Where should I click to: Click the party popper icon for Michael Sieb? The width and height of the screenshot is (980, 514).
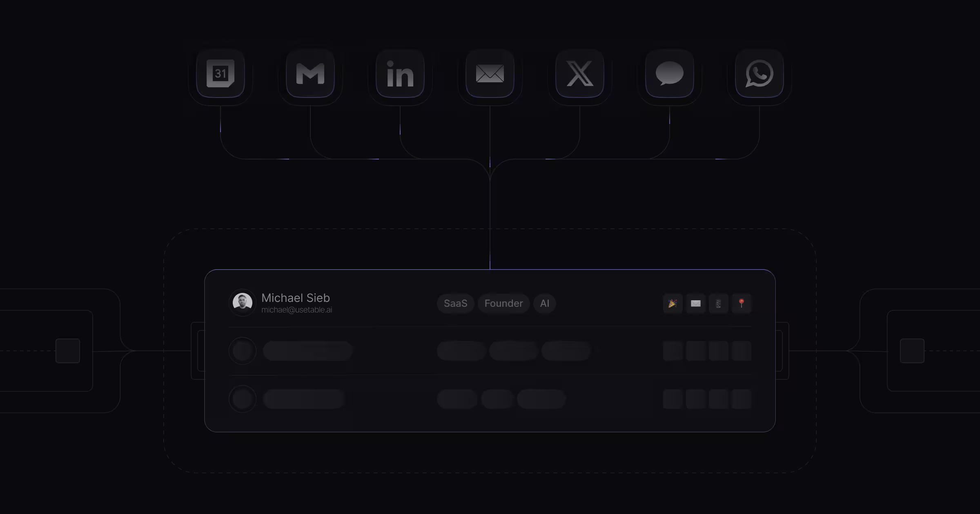[x=673, y=304]
